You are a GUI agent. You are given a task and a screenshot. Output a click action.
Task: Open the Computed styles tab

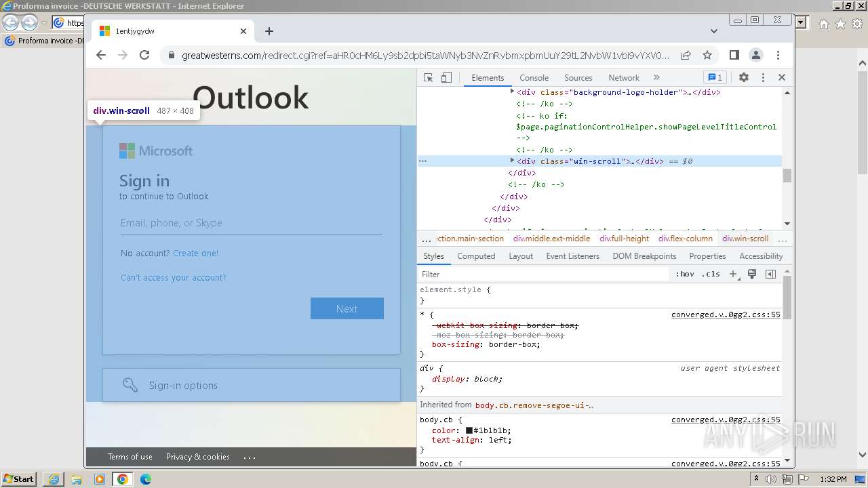(476, 256)
